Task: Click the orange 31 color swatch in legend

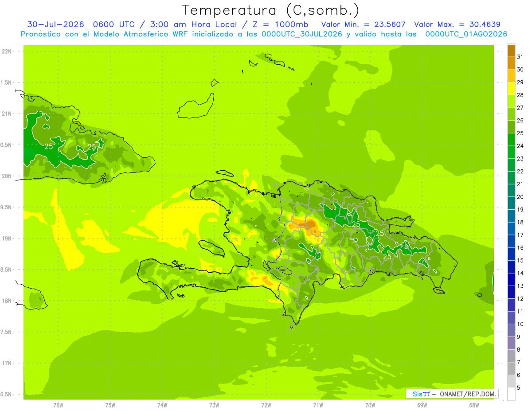Action: (x=511, y=51)
